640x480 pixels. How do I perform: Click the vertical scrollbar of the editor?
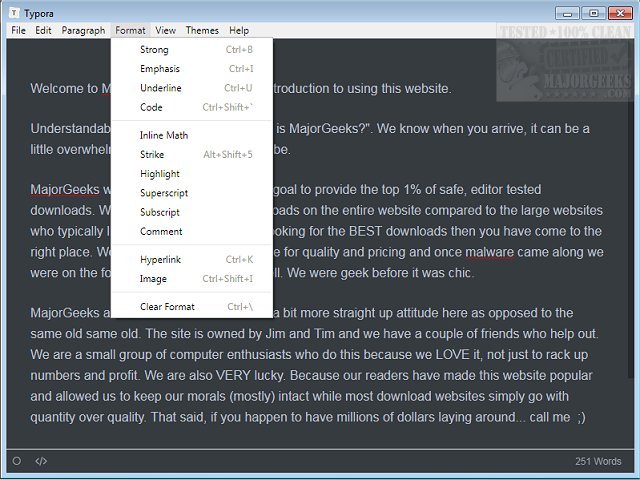(x=631, y=208)
